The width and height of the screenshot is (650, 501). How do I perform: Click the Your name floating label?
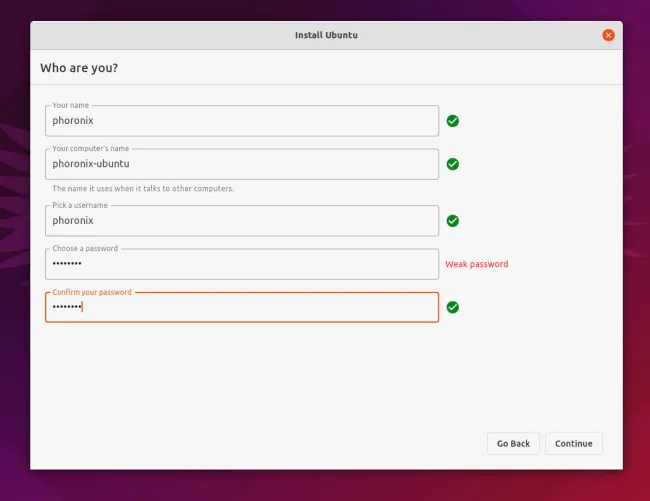[70, 105]
